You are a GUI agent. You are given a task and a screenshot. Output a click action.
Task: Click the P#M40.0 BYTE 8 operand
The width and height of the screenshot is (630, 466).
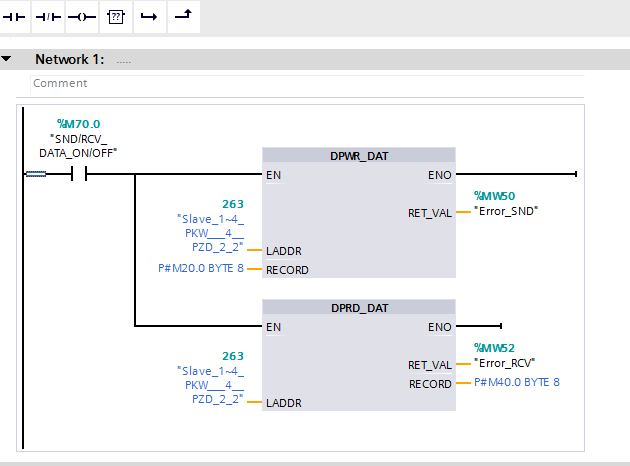(x=517, y=383)
